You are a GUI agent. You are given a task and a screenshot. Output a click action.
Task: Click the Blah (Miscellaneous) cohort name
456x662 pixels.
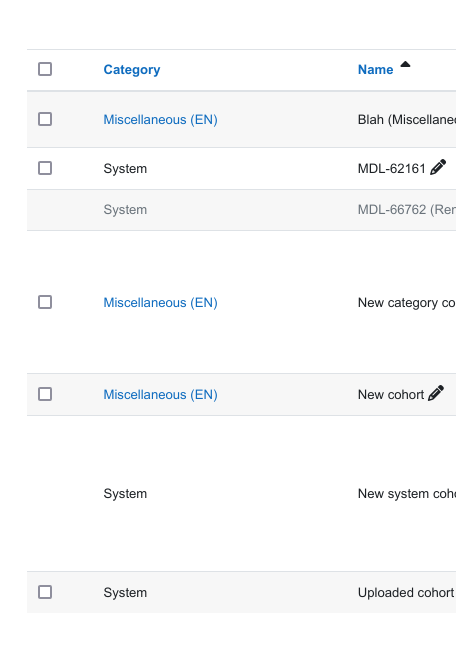point(407,120)
